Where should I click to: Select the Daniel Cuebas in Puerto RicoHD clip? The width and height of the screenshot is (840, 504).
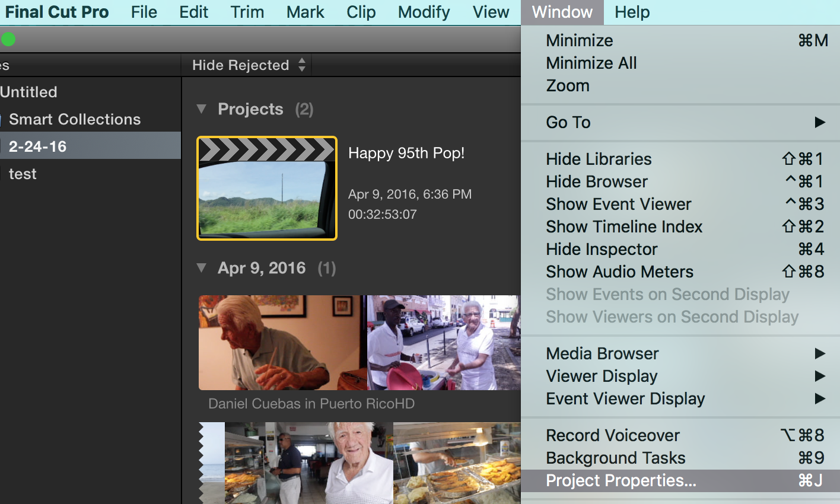pos(359,343)
